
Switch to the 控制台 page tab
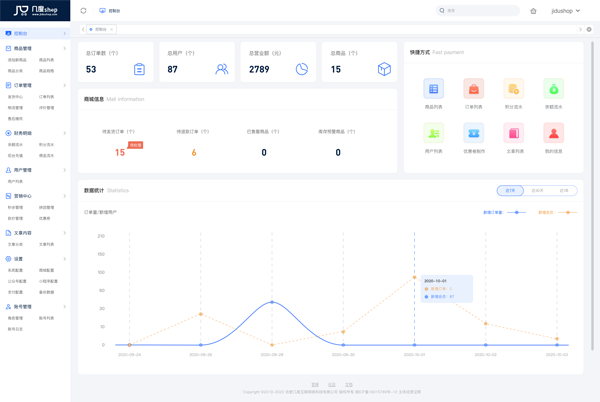tap(99, 29)
